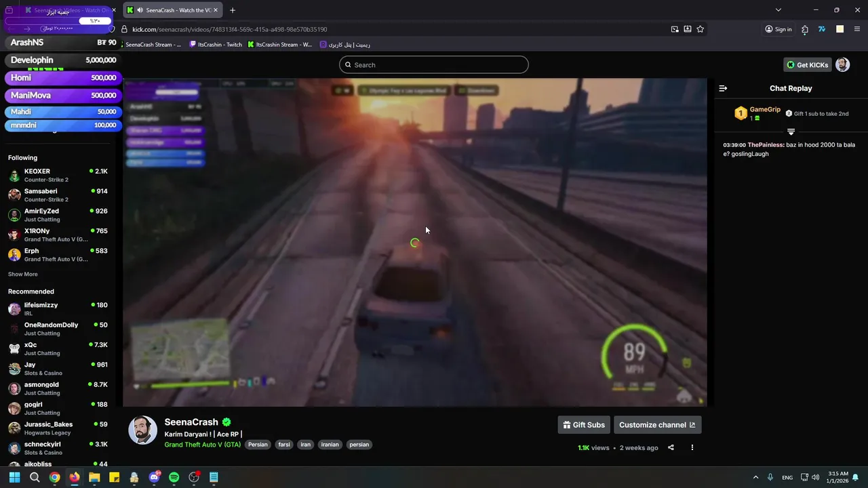Open Jurassic_Bakes recommended channel

(58, 428)
